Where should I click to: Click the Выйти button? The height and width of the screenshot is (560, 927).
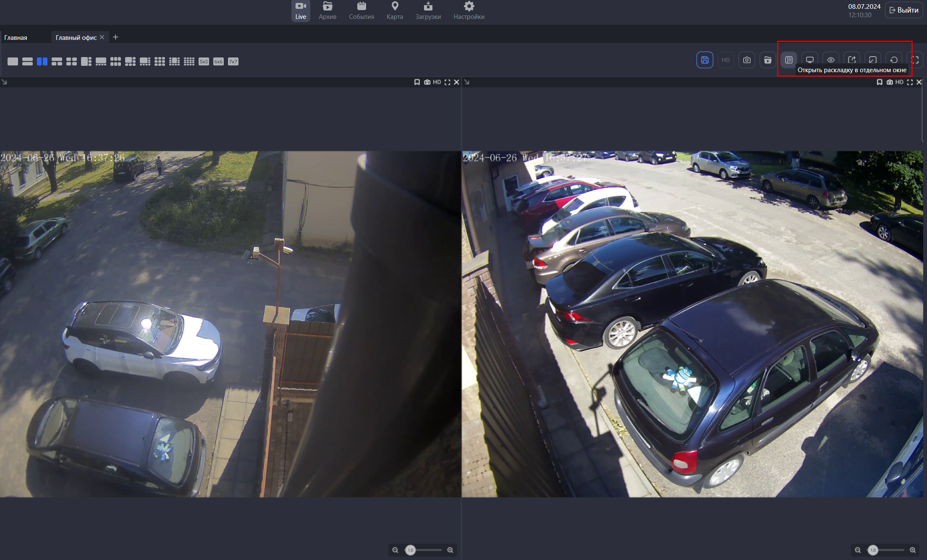click(x=903, y=10)
